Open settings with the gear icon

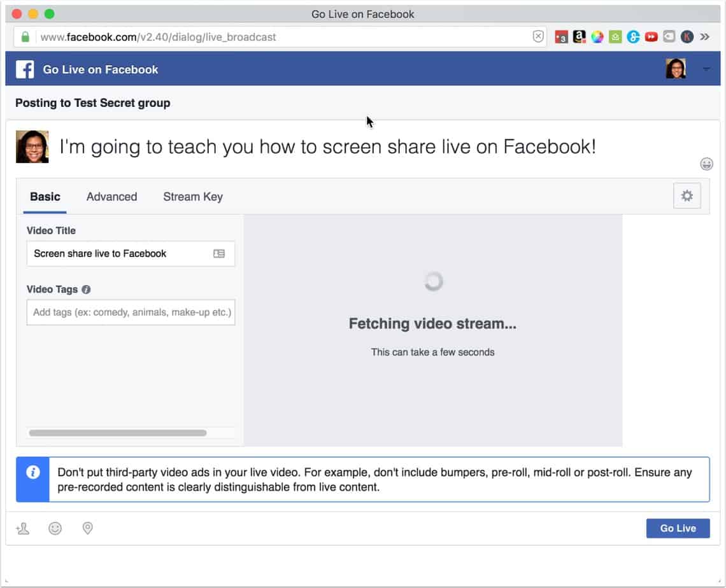tap(687, 195)
